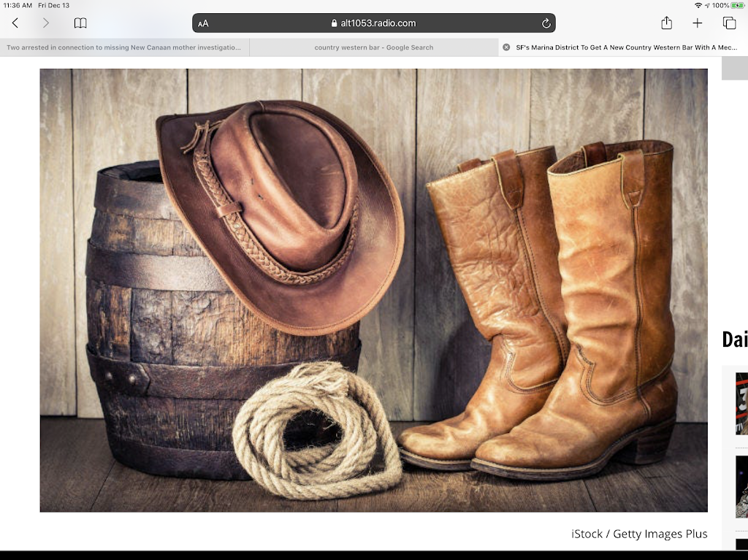
Task: Tap the cowboy hat and boots image
Action: point(373,290)
